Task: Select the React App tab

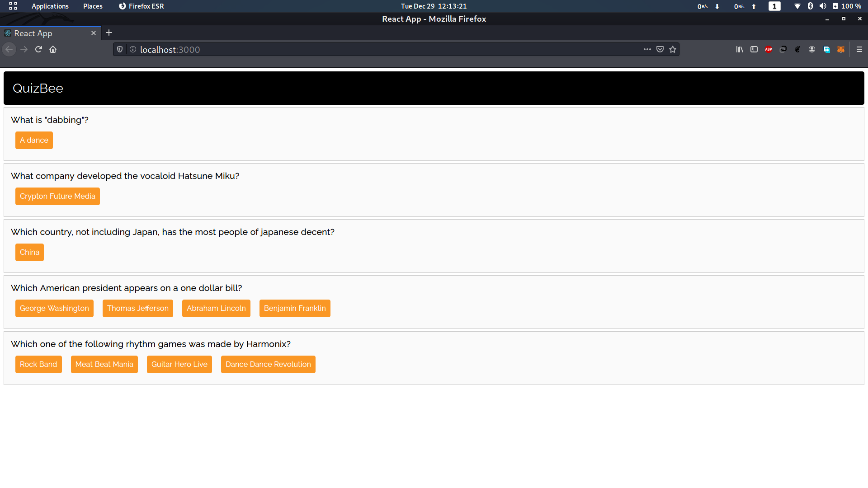Action: click(45, 33)
